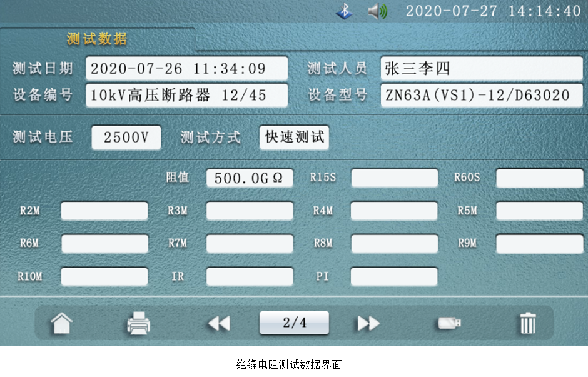Click the caption 绝缘电阻测试数据界面
This screenshot has height=377, width=588.
coord(289,364)
